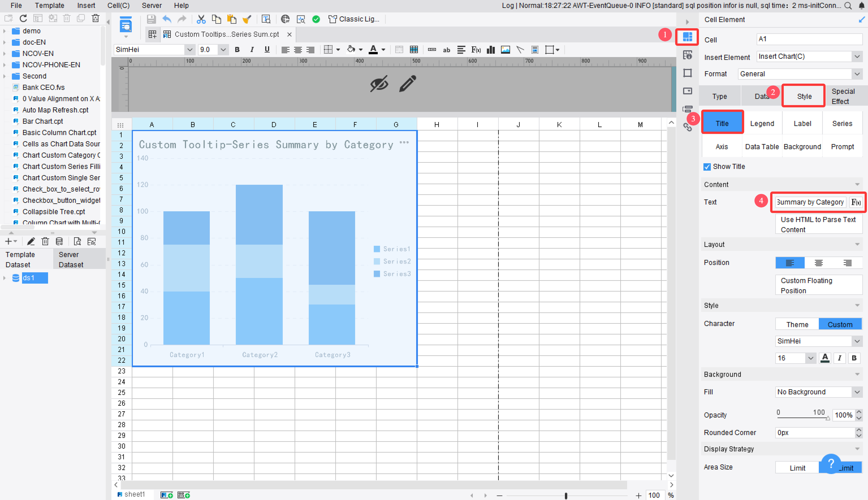Click Use HTML to Parse Text Content
The width and height of the screenshot is (868, 500).
coord(819,225)
